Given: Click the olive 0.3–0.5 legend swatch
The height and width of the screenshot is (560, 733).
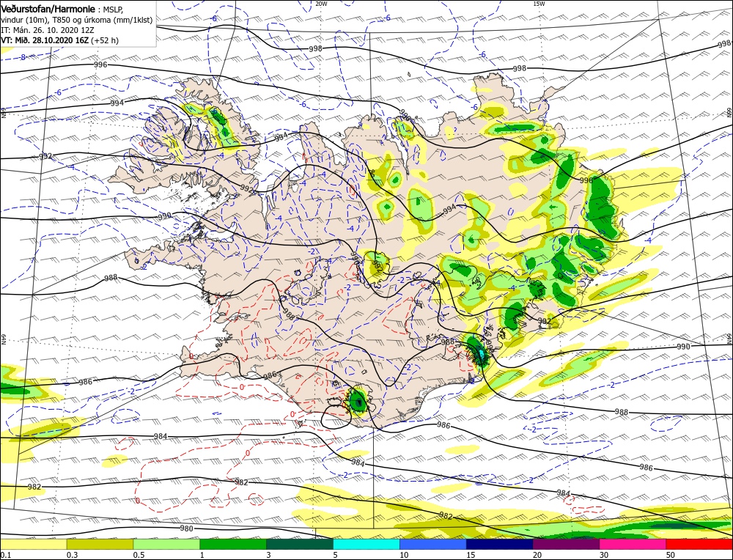Looking at the screenshot, I should (100, 544).
